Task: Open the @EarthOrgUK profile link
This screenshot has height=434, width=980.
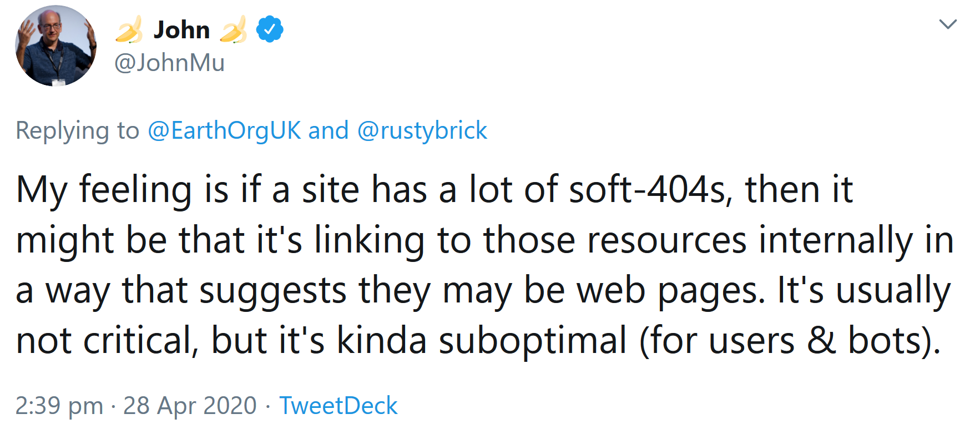Action: pyautogui.click(x=224, y=130)
